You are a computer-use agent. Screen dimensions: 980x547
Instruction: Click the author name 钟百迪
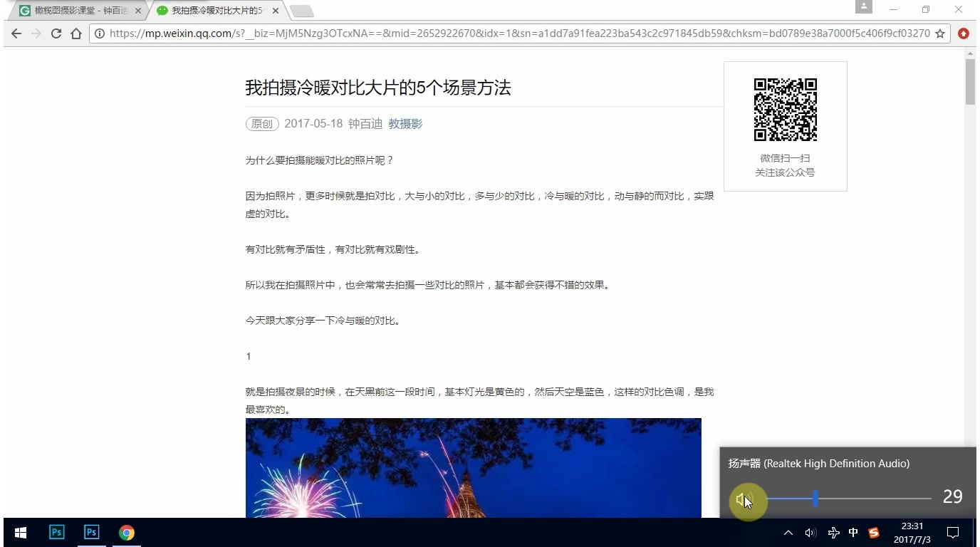coord(365,124)
